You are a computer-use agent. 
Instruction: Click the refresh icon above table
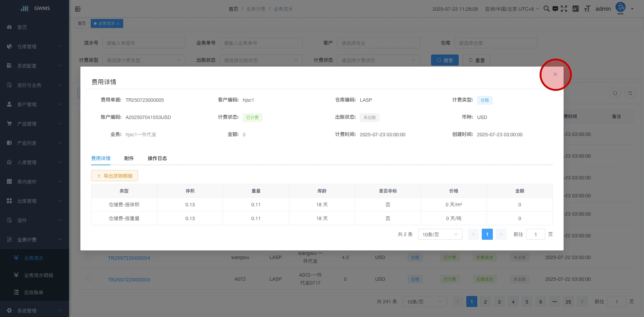630,93
